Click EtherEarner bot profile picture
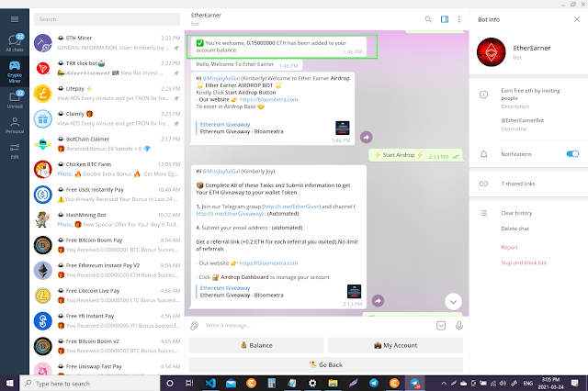This screenshot has width=588, height=391. 491,52
